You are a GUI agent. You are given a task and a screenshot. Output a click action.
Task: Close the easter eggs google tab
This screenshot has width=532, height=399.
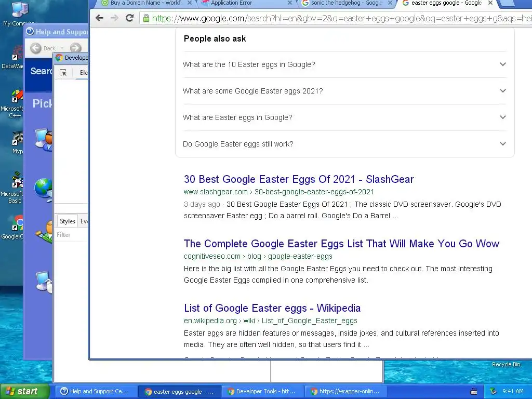tap(490, 3)
